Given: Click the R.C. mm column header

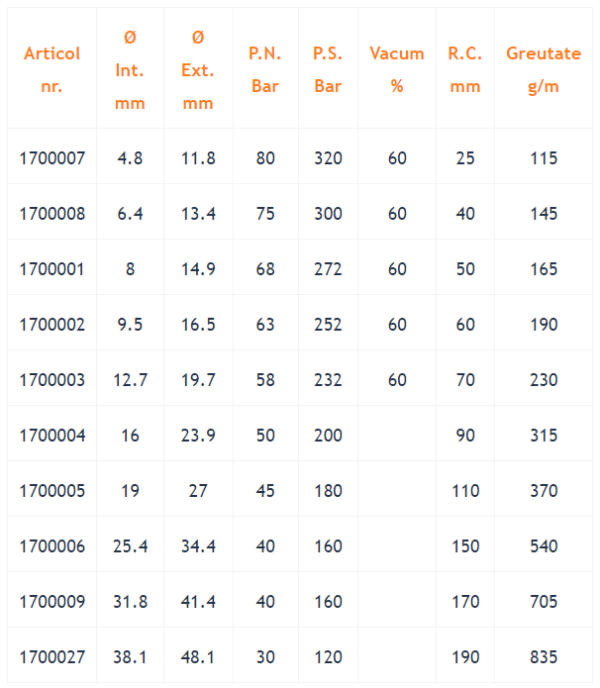Looking at the screenshot, I should pyautogui.click(x=465, y=70).
